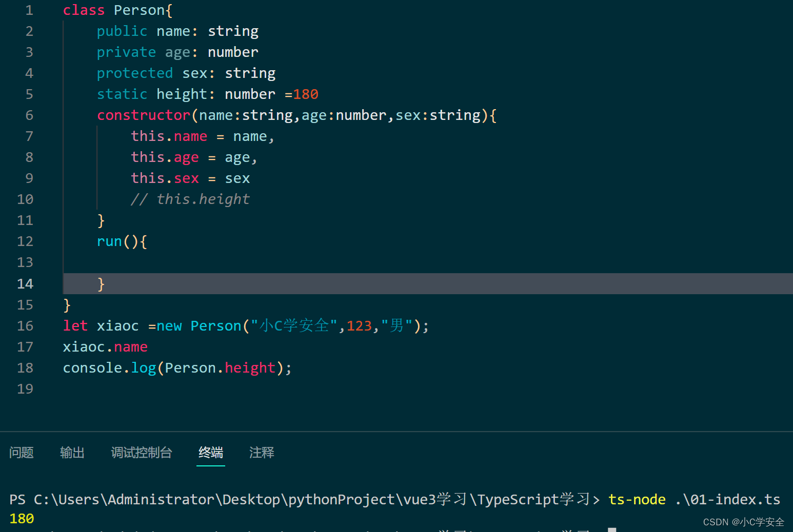Switch to the 注释 (Comments) tab
The height and width of the screenshot is (532, 793).
coord(262,453)
